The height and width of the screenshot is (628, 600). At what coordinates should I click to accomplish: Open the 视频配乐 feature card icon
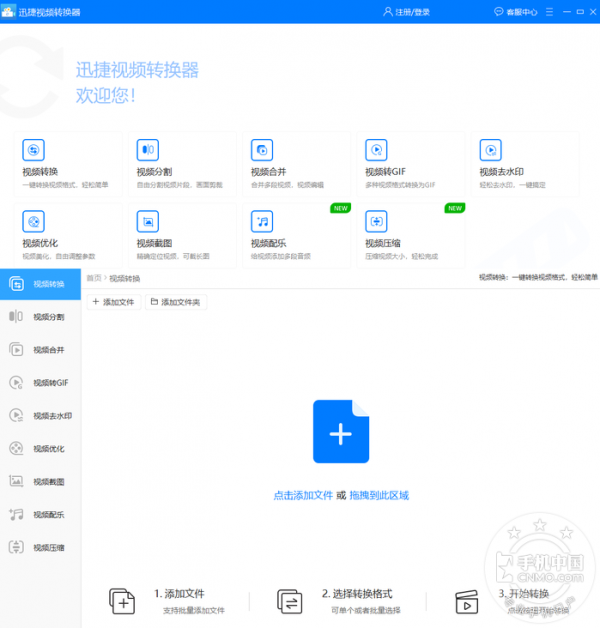pyautogui.click(x=262, y=221)
